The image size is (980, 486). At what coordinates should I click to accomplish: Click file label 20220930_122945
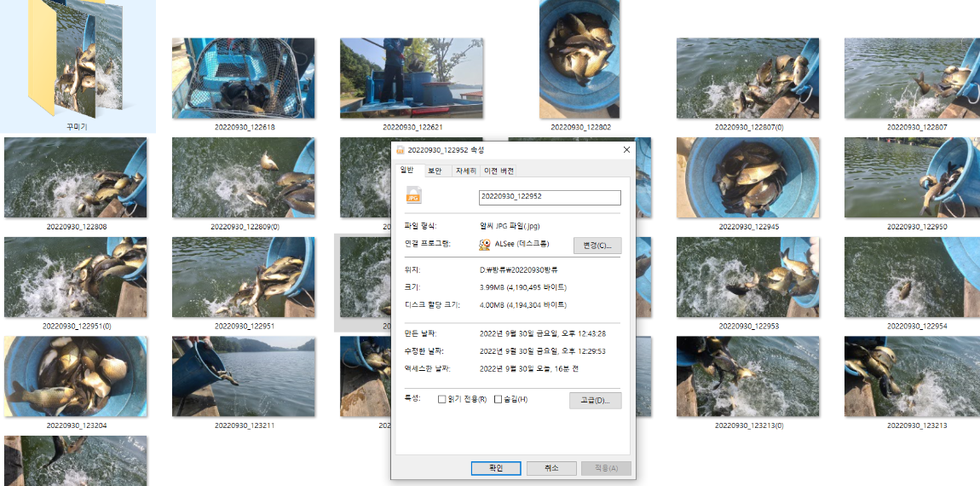point(749,227)
